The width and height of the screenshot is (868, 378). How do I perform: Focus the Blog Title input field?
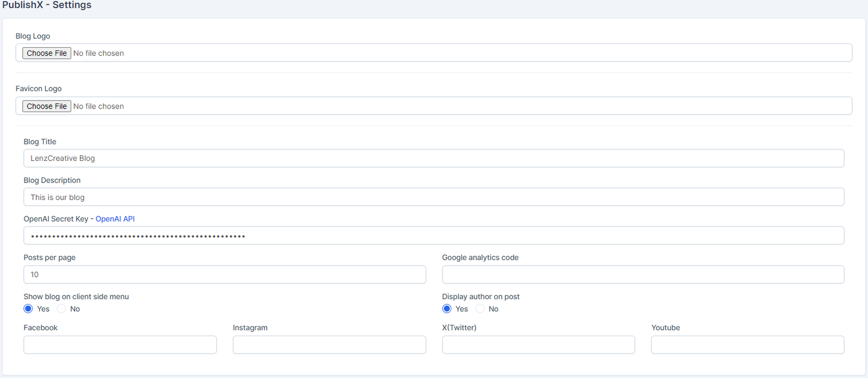pyautogui.click(x=433, y=159)
